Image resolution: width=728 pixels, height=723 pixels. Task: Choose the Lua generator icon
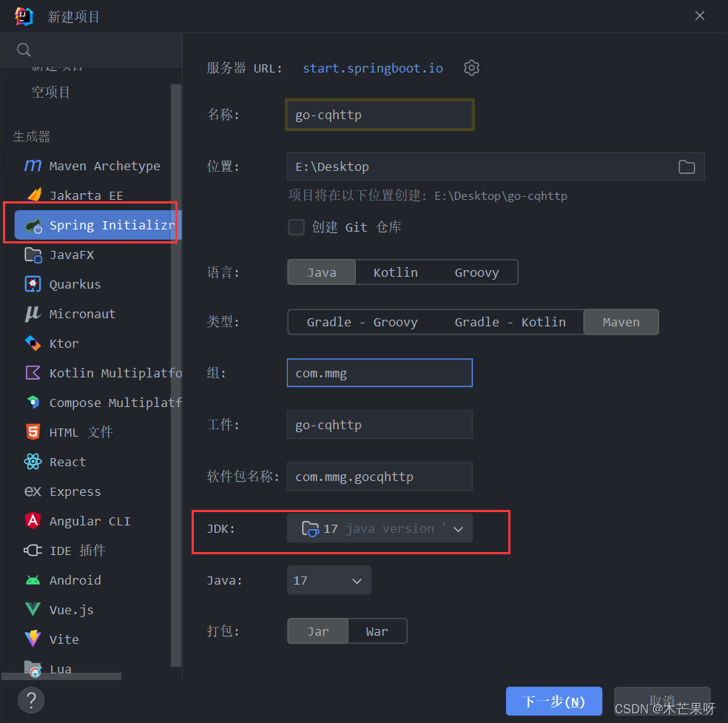pos(33,669)
